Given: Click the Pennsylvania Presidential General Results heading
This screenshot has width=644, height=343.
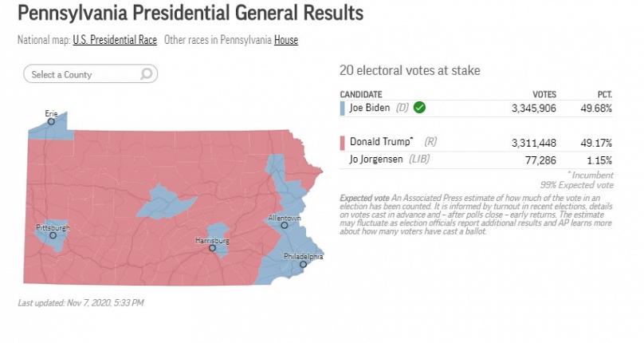Looking at the screenshot, I should (x=190, y=13).
